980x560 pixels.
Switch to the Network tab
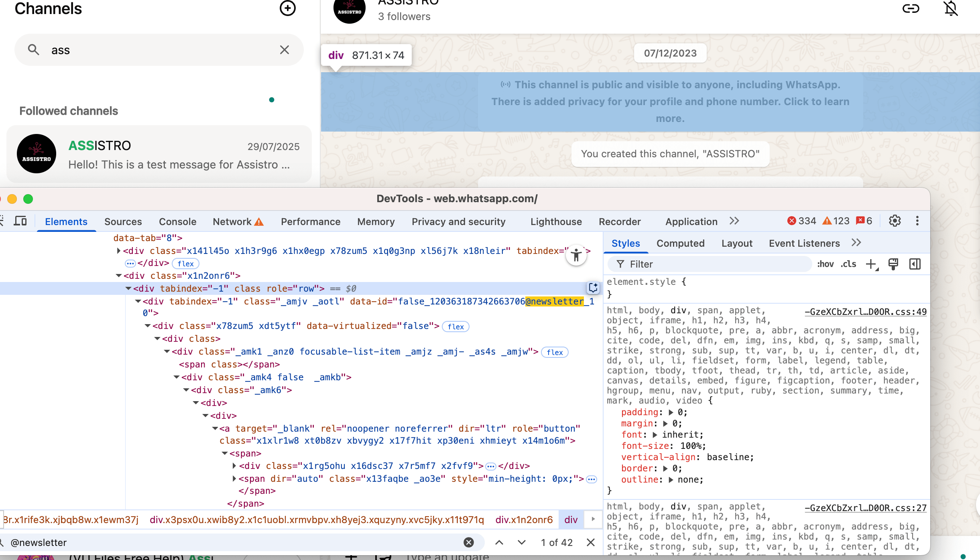click(x=238, y=221)
